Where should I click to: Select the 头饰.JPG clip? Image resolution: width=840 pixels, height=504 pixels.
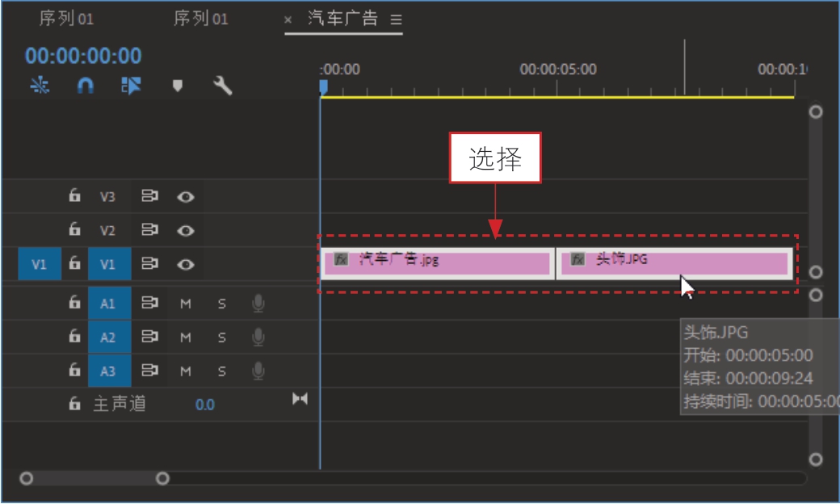pyautogui.click(x=674, y=263)
